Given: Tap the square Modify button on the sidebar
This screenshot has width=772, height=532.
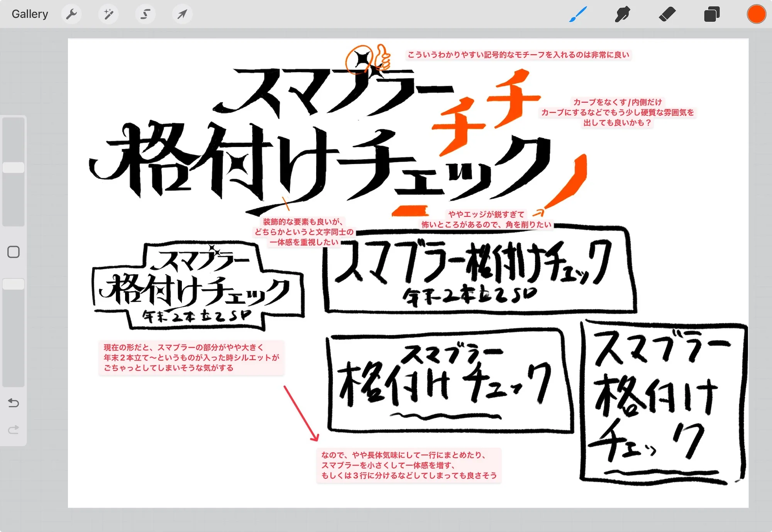Looking at the screenshot, I should pyautogui.click(x=14, y=252).
